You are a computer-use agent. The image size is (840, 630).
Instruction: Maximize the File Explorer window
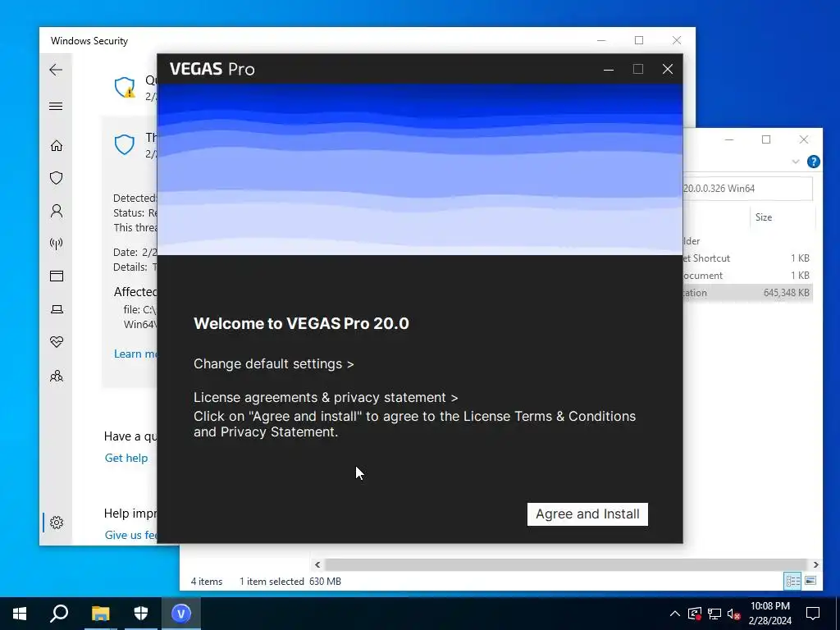[x=766, y=139]
